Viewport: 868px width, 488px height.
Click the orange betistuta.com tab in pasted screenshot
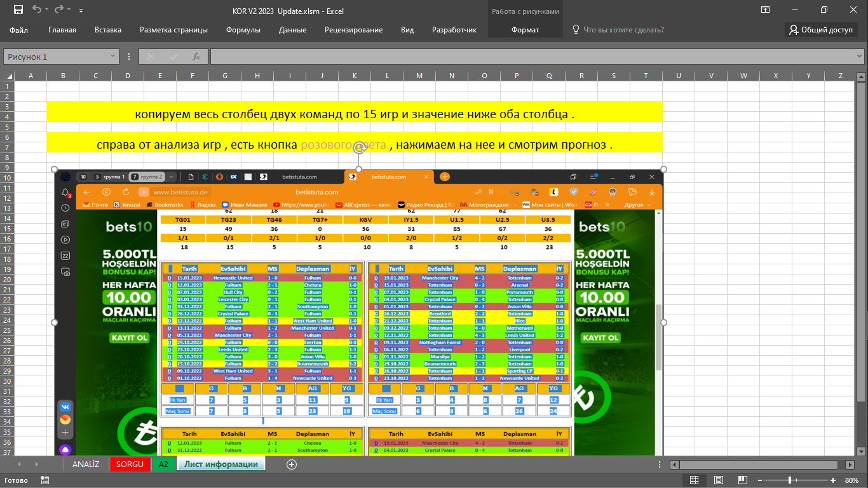point(389,177)
